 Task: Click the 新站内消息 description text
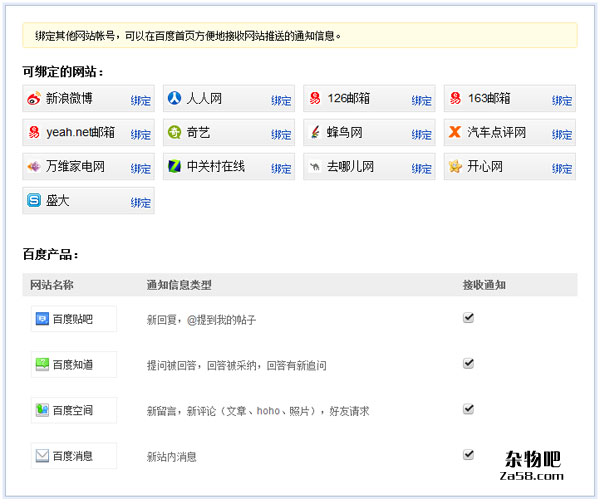(172, 457)
